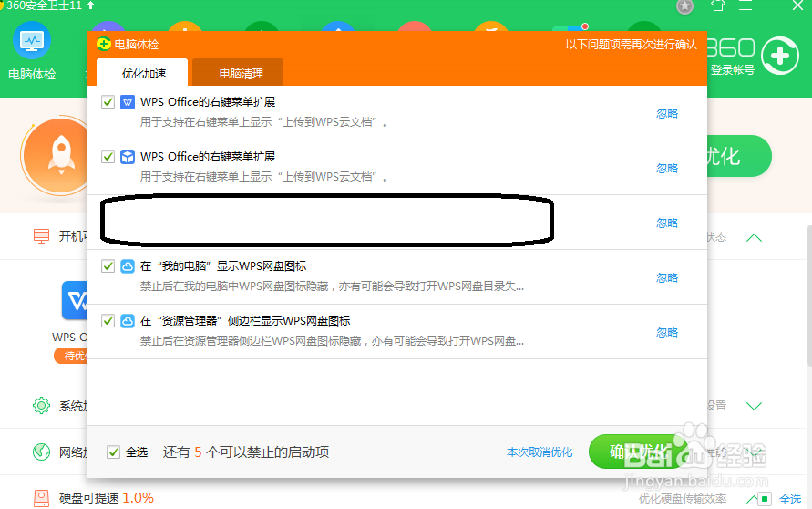812x509 pixels.
Task: Click cube icon of second 右键菜单扩展 row
Action: click(x=128, y=157)
